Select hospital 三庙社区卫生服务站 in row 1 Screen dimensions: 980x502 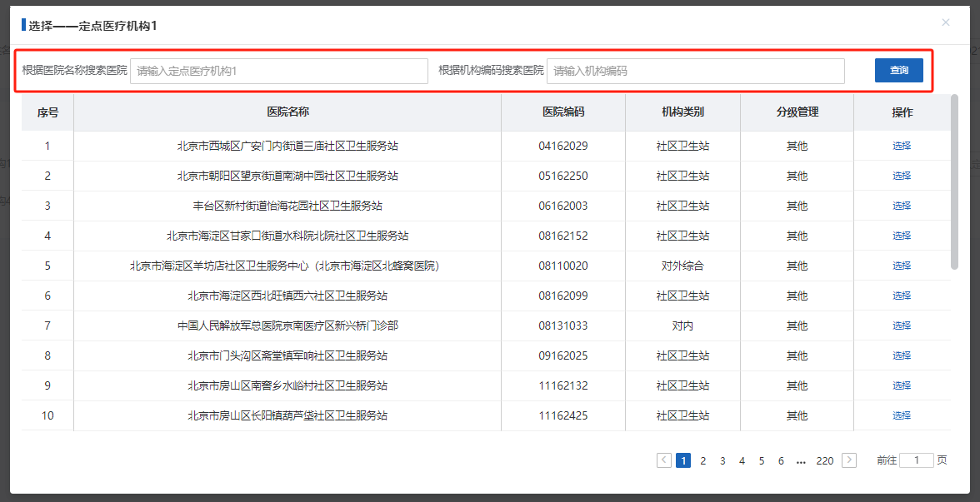(x=902, y=145)
